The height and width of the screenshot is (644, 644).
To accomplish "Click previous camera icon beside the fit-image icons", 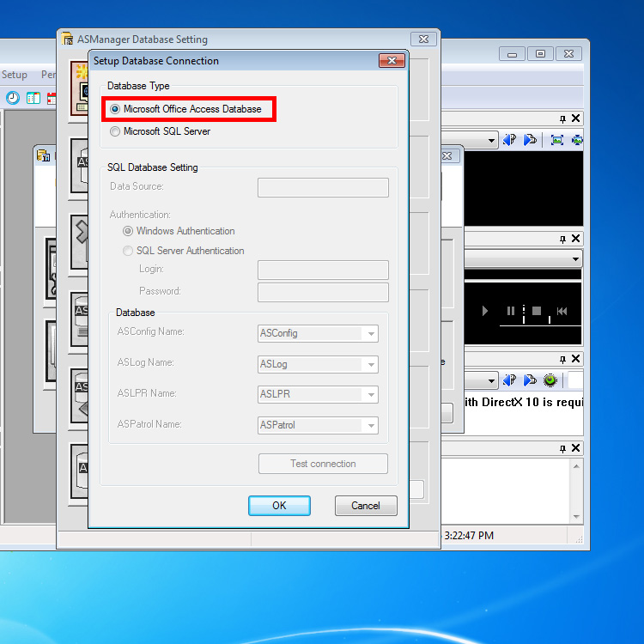I will click(x=510, y=140).
